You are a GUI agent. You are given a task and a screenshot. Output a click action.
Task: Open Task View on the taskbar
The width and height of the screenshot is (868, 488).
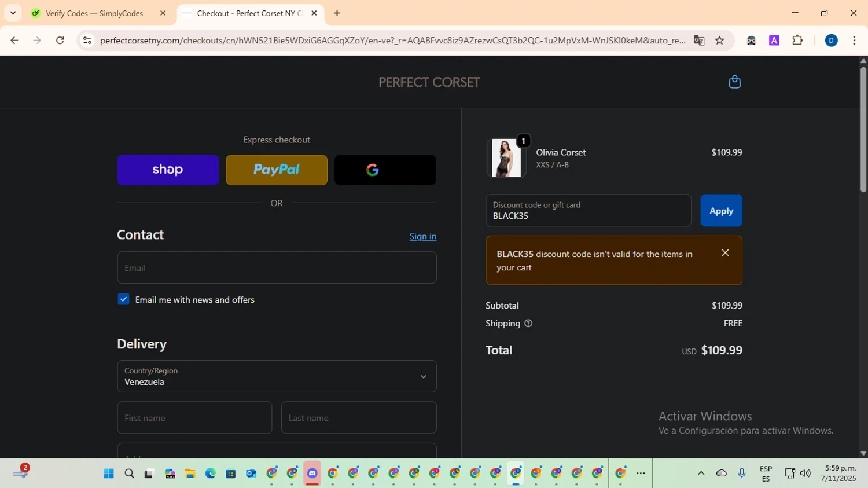(x=149, y=474)
